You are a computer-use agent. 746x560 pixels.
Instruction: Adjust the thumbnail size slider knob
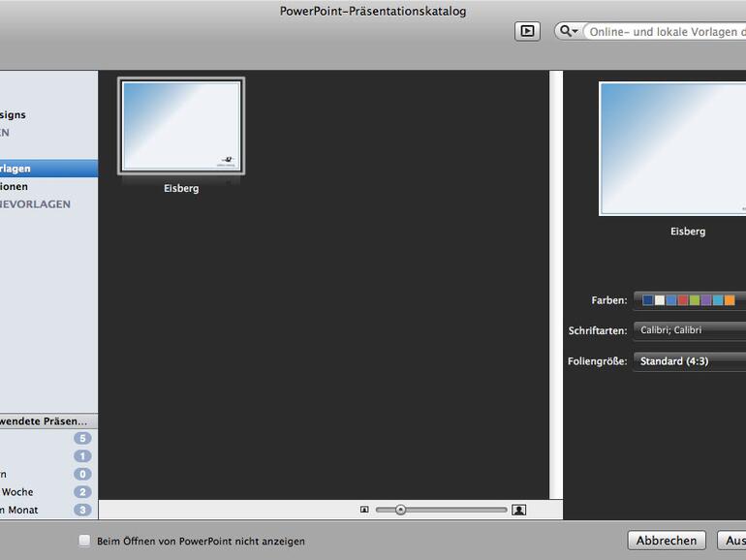click(x=400, y=510)
